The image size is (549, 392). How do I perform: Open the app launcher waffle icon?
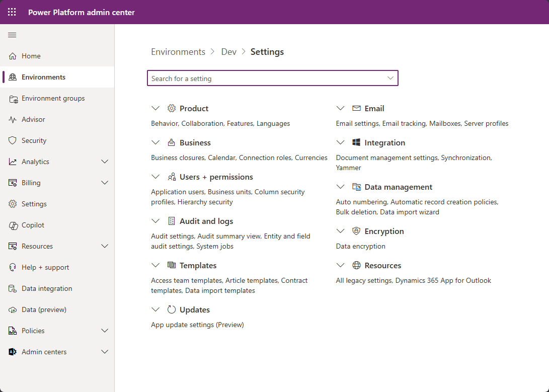coord(12,12)
